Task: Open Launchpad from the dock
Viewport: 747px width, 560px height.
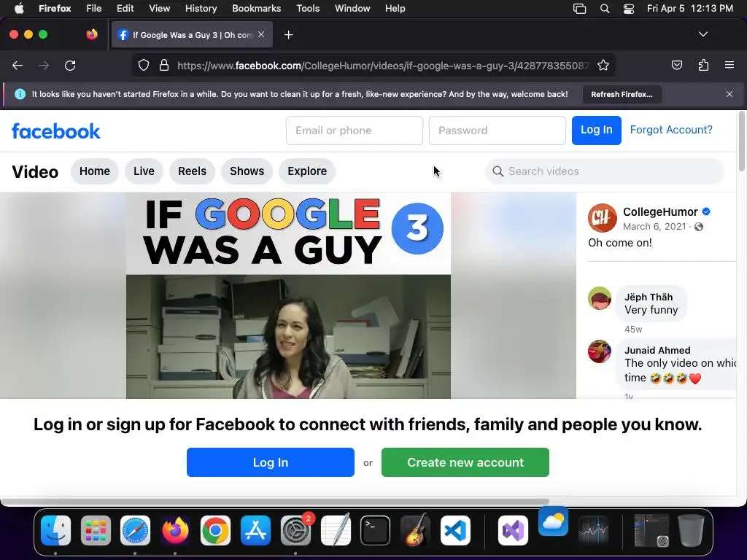Action: coord(96,531)
